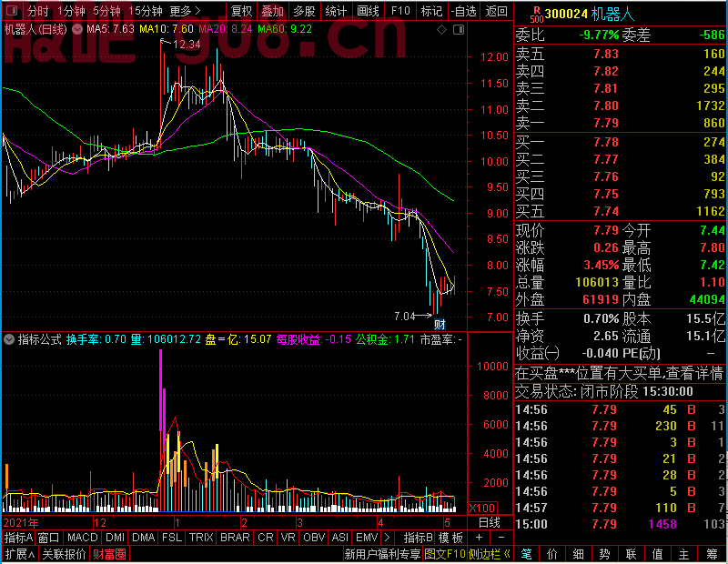728x564 pixels.
Task: Click the 叠加 overlay button
Action: pyautogui.click(x=272, y=11)
